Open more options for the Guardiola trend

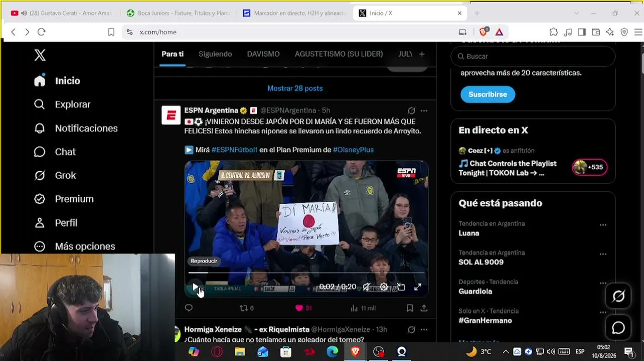tap(603, 283)
